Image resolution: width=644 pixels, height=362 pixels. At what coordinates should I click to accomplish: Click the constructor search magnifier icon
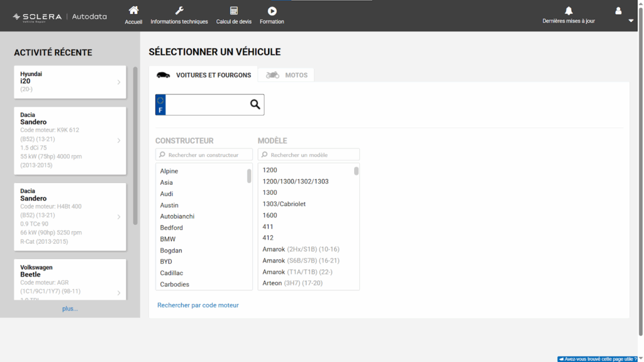[162, 155]
